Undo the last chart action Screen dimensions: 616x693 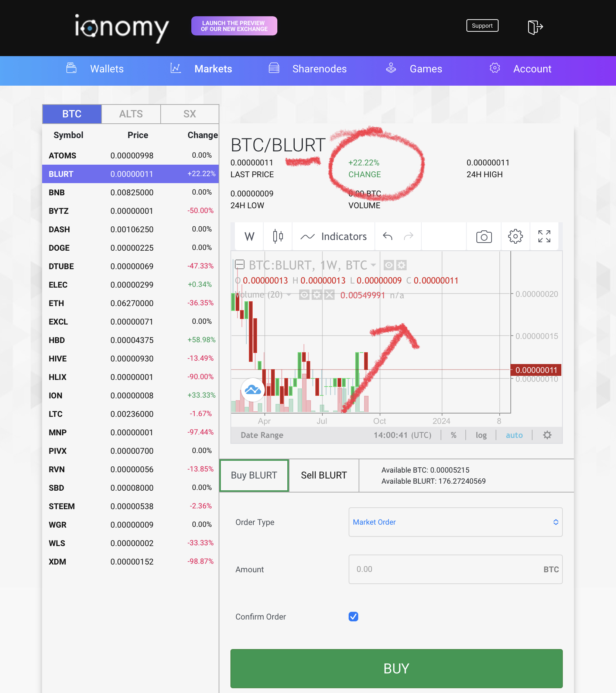pos(387,236)
